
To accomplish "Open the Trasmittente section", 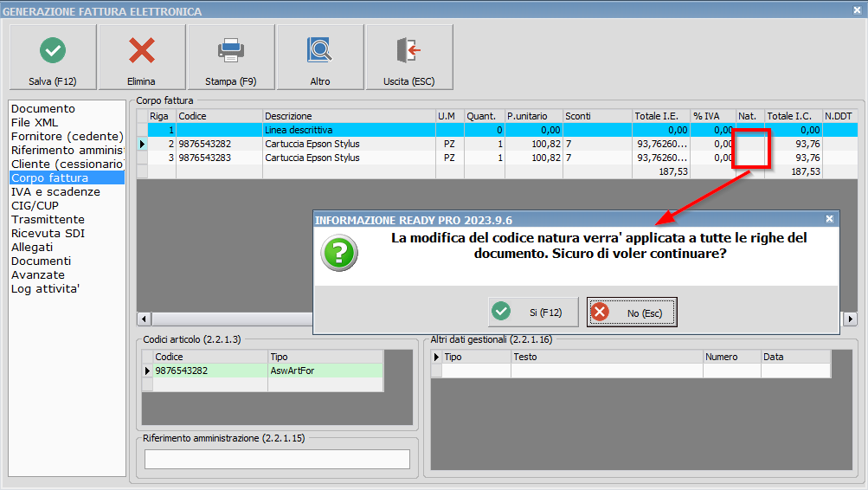I will point(48,219).
